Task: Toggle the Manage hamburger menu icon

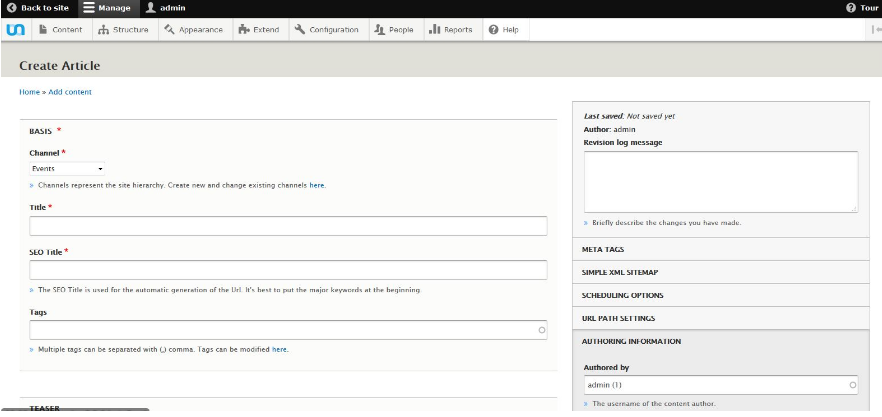Action: point(89,8)
